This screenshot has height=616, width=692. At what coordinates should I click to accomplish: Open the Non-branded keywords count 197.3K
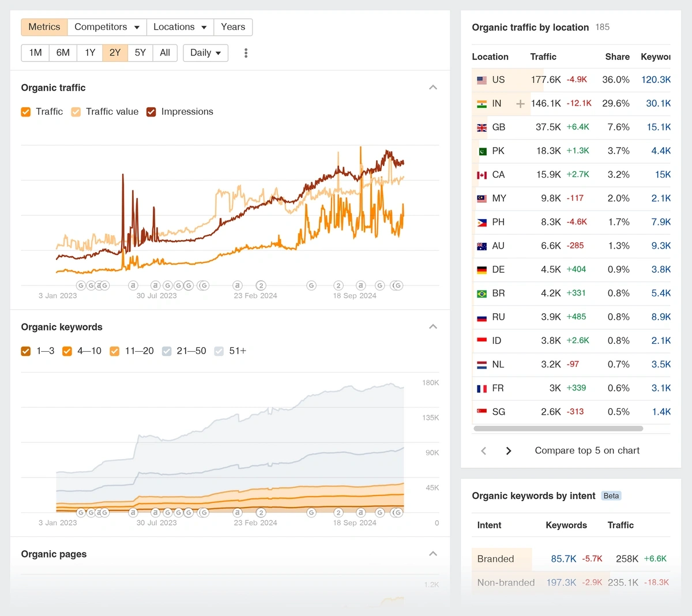(x=561, y=583)
